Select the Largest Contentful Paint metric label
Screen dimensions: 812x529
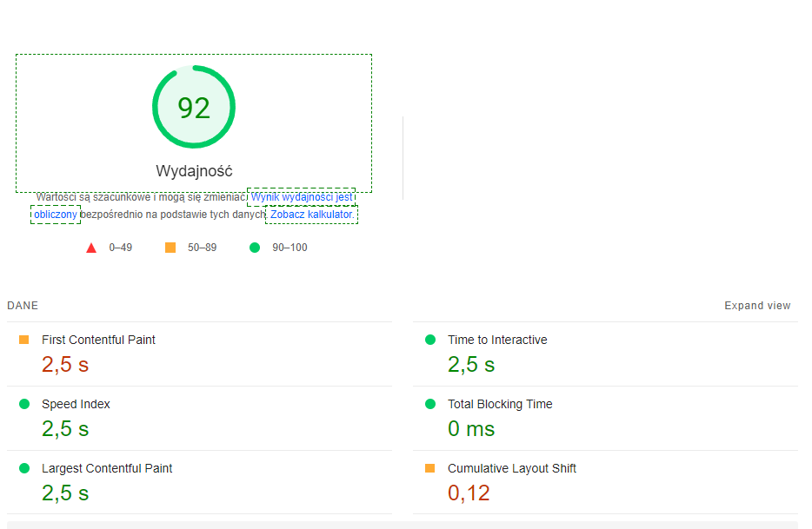[x=107, y=468]
